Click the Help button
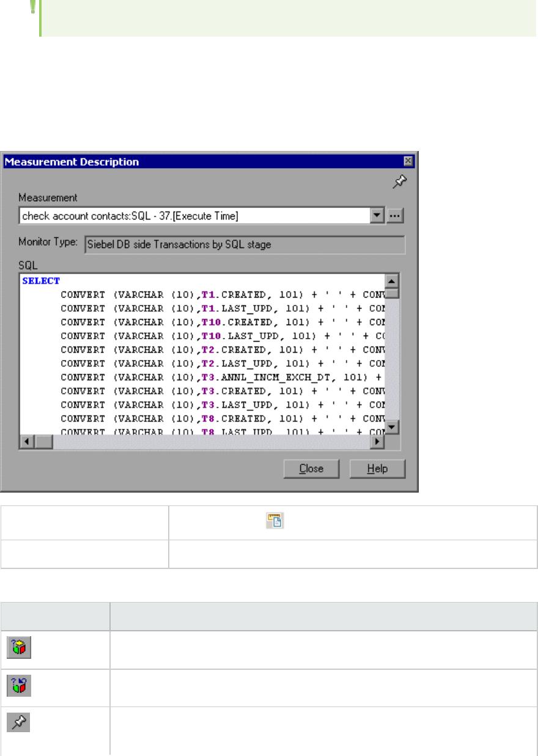 tap(377, 469)
